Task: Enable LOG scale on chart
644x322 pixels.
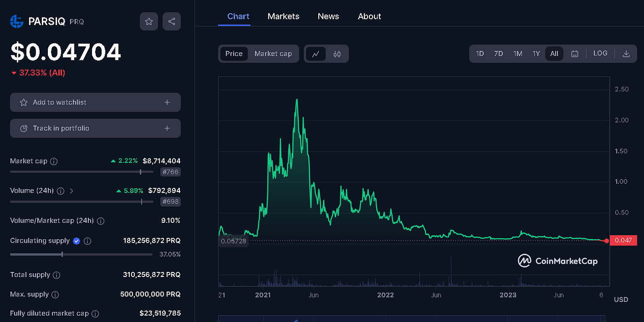Action: [x=600, y=53]
